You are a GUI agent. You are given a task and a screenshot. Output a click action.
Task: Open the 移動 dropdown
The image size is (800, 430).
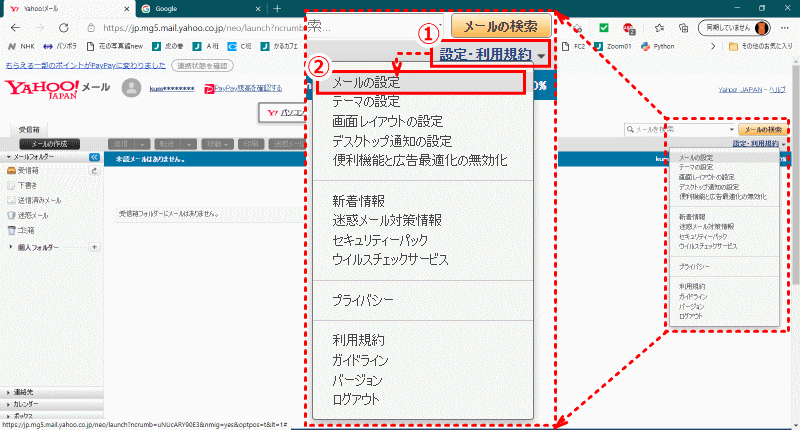click(x=218, y=144)
